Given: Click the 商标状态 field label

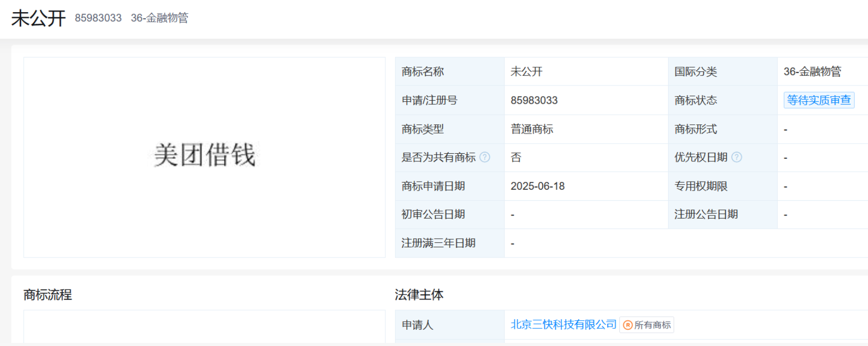Looking at the screenshot, I should [x=695, y=100].
